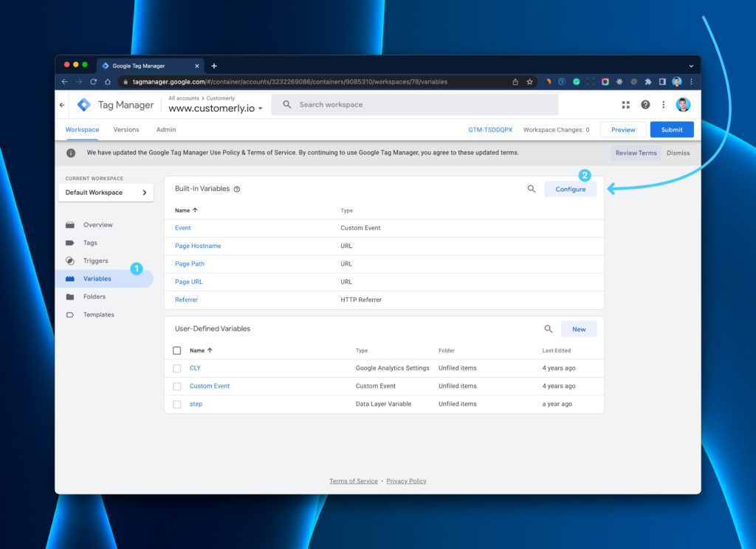Click the Triggers sidebar icon
The image size is (756, 549).
(70, 260)
